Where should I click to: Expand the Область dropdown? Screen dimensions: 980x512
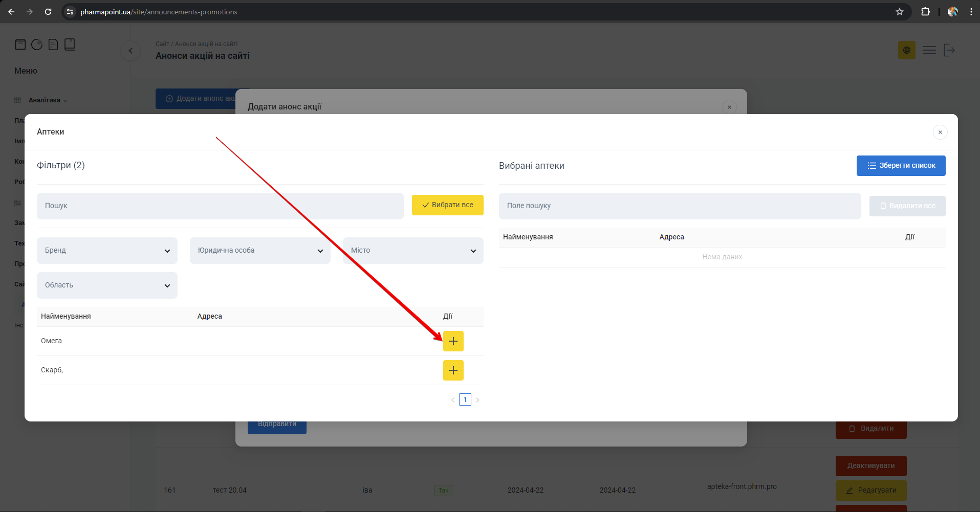(x=107, y=285)
